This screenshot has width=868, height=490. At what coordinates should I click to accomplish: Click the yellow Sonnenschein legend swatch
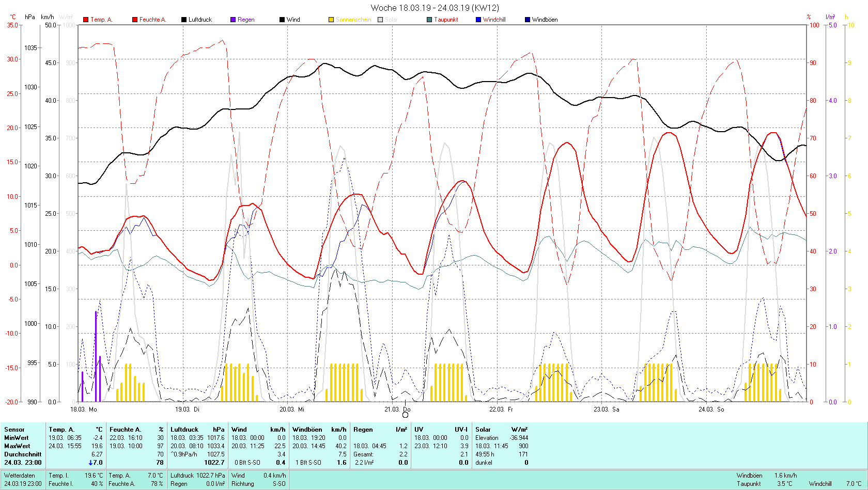pyautogui.click(x=331, y=20)
